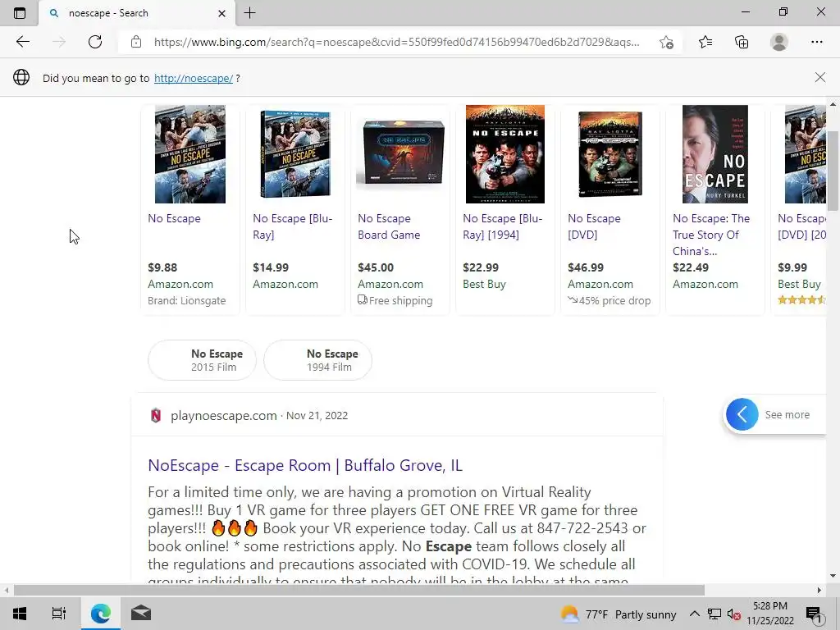Follow the http://noescape/ link
The image size is (840, 630).
[194, 78]
